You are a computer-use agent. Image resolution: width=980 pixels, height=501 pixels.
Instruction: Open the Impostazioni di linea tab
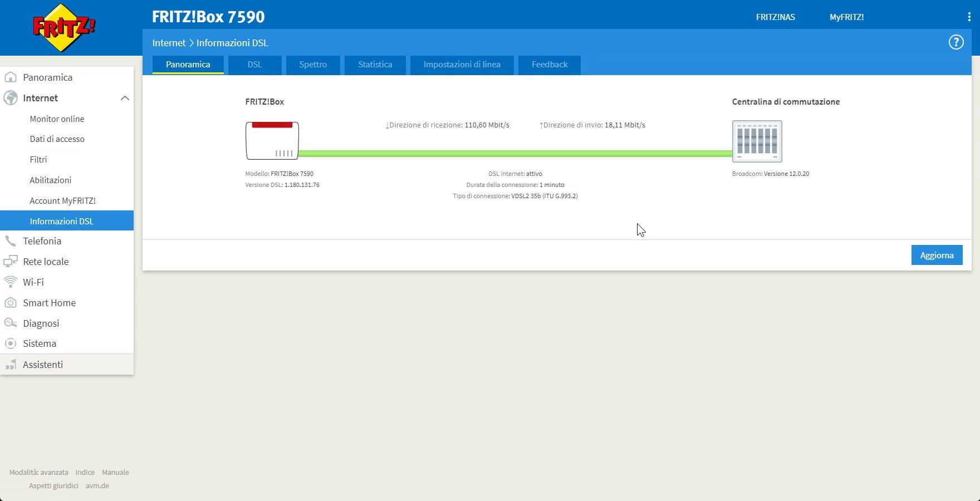pyautogui.click(x=462, y=65)
